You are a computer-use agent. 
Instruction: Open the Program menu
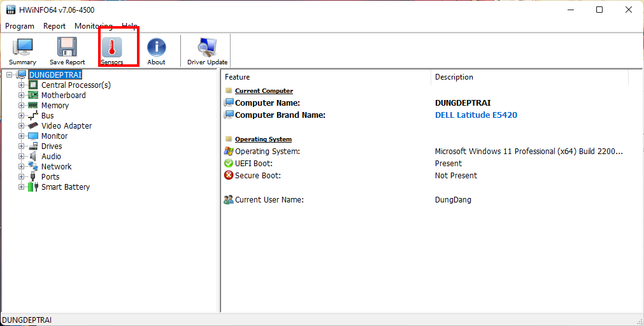click(20, 26)
